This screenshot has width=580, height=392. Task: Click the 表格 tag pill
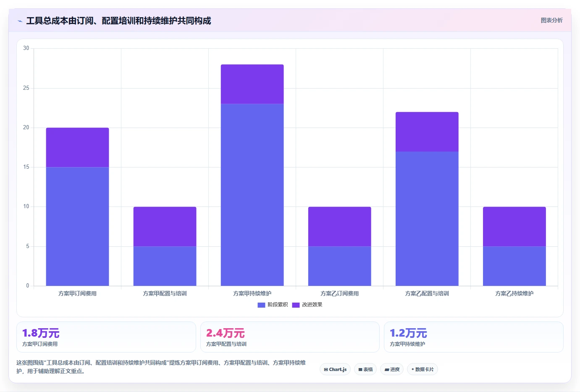[365, 369]
